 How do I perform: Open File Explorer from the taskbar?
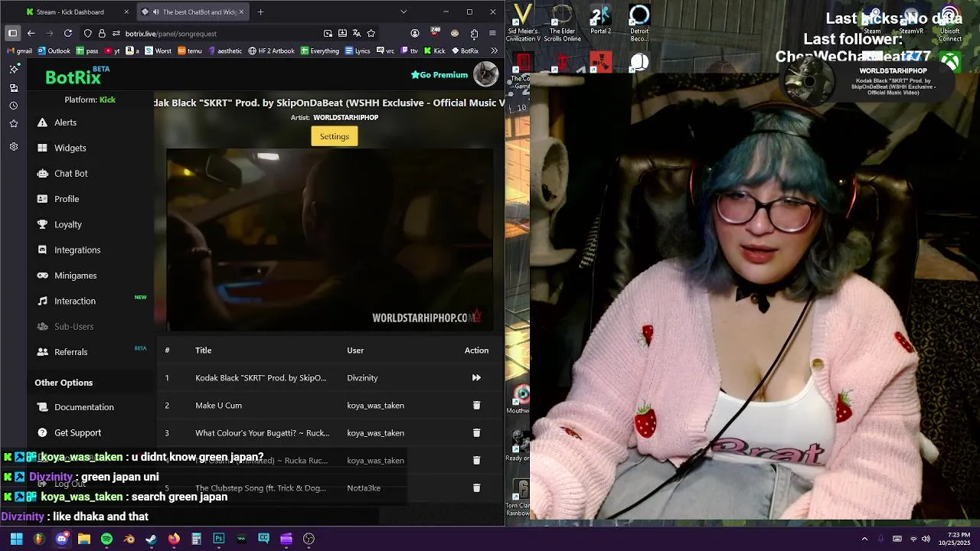point(84,539)
